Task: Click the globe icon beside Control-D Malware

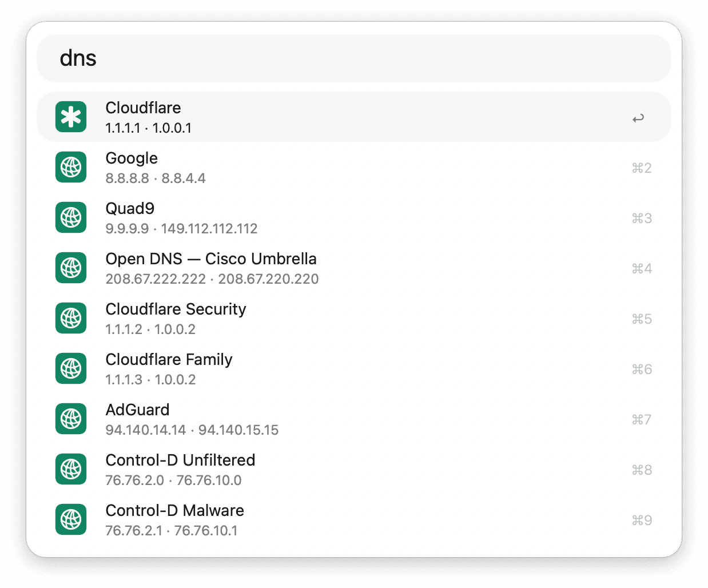Action: click(71, 520)
